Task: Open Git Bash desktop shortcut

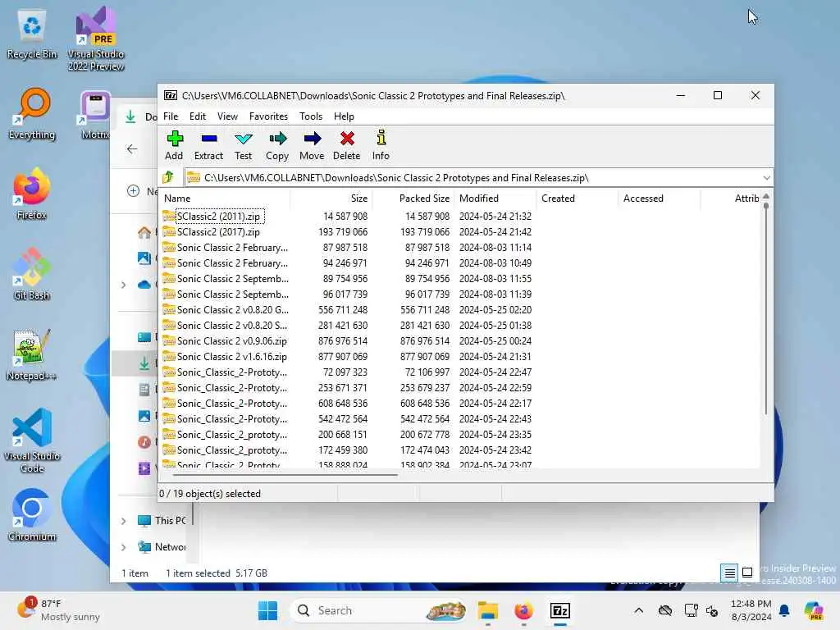Action: pyautogui.click(x=32, y=274)
